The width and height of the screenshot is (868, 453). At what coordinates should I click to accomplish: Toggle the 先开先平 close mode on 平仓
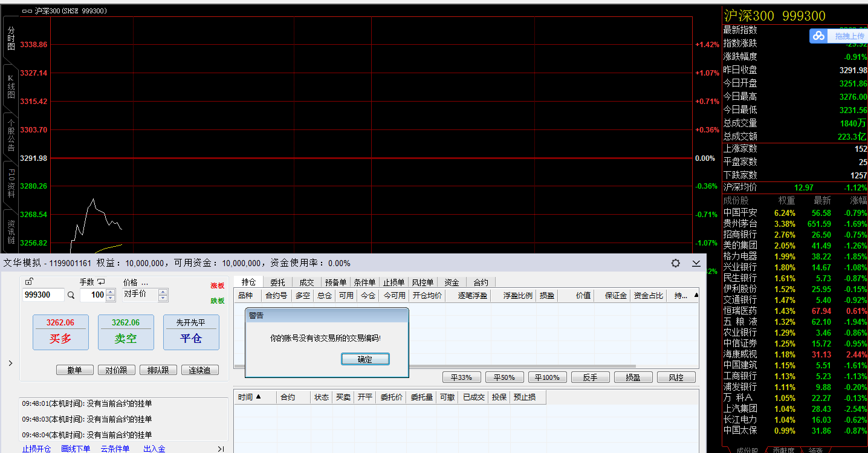pos(190,323)
